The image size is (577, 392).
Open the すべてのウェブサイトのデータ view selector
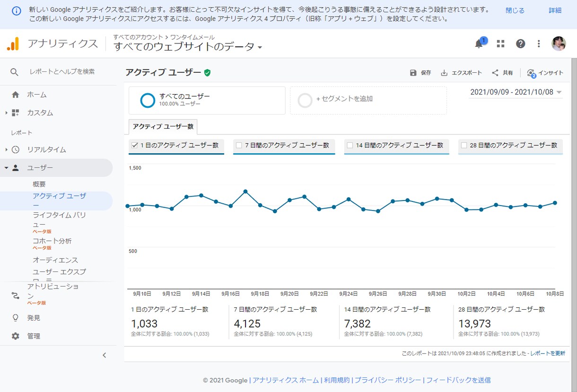[188, 46]
